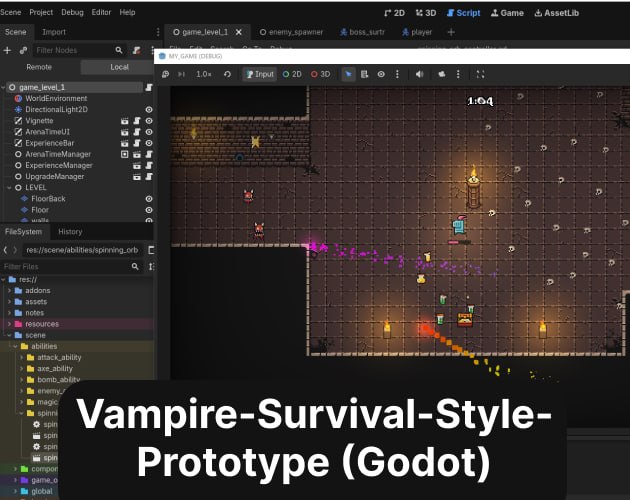Mute the game audio speaker icon

(419, 74)
